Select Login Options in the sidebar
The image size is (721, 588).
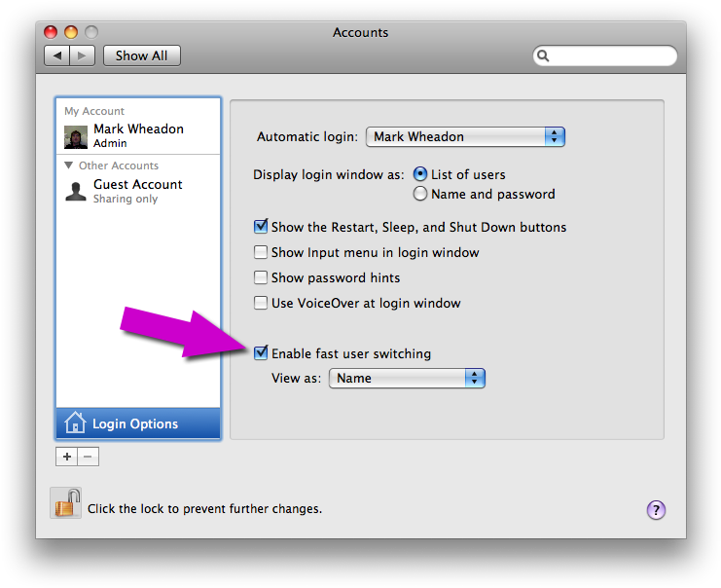[x=138, y=423]
